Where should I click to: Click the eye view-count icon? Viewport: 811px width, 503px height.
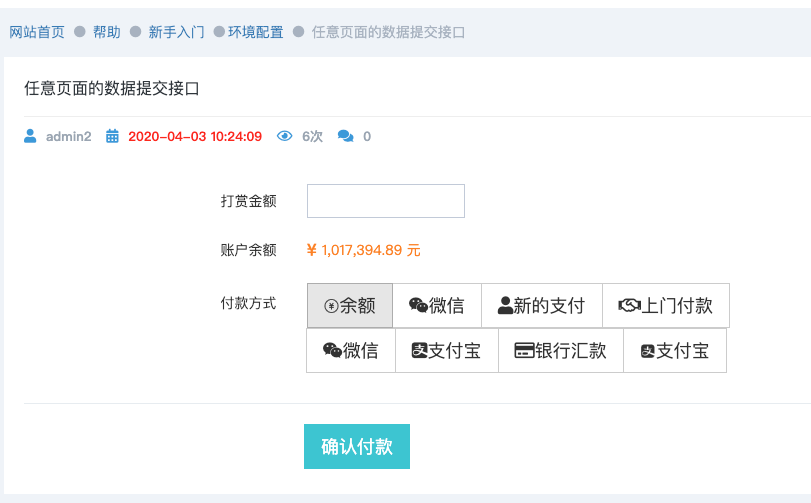click(x=284, y=136)
